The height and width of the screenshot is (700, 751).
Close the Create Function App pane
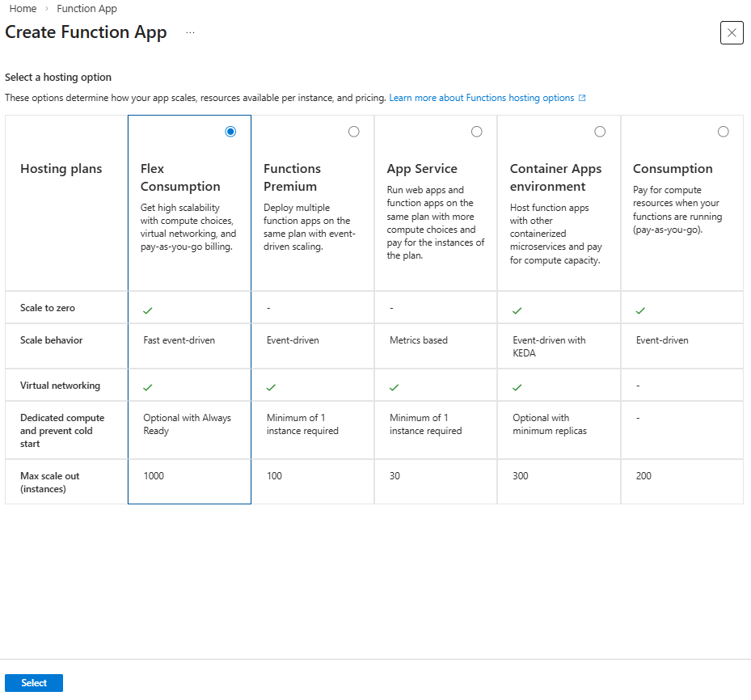pyautogui.click(x=732, y=32)
